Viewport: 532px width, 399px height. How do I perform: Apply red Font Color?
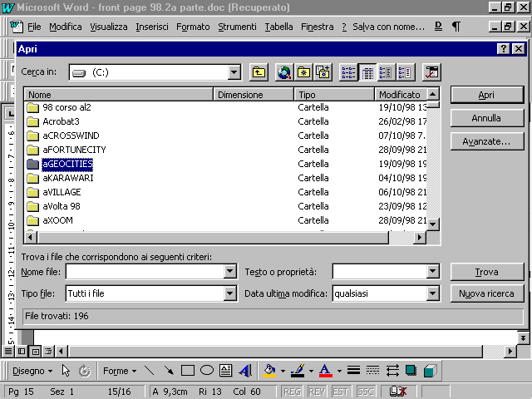[325, 371]
